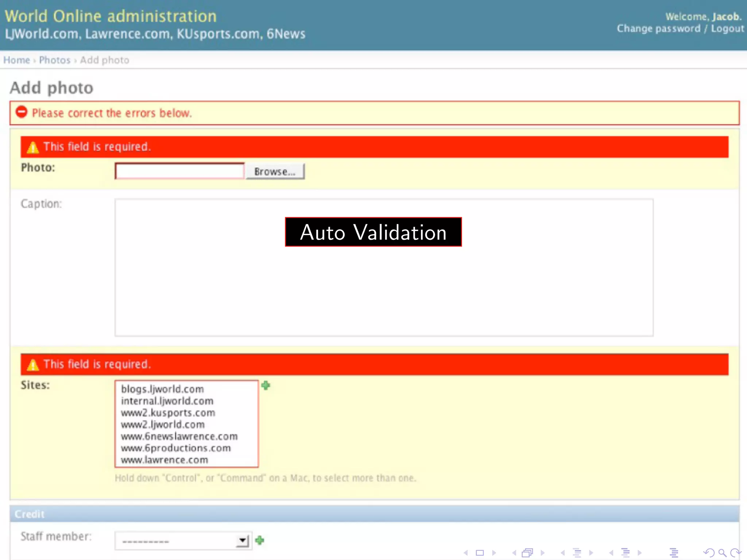
Task: Click the beamer stacked frames icon
Action: [527, 553]
